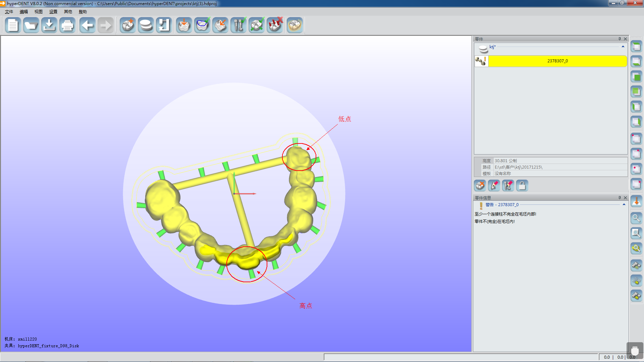The width and height of the screenshot is (644, 362).
Task: Open the 视图 menu
Action: click(39, 12)
